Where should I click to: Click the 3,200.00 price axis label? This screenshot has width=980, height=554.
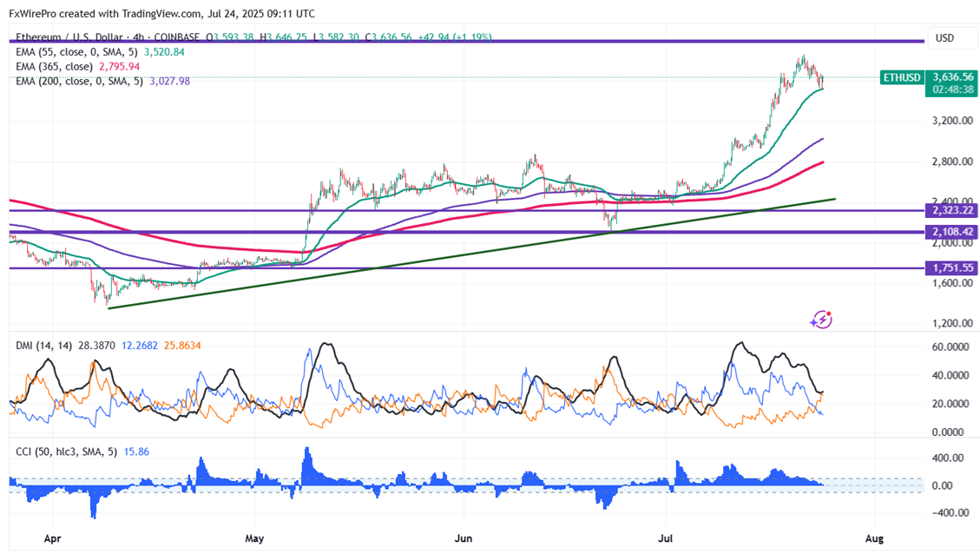[x=952, y=121]
